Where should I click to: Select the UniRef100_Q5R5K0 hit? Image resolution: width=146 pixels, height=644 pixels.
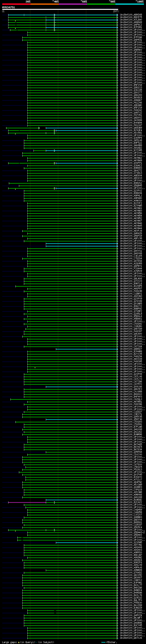click(x=131, y=50)
